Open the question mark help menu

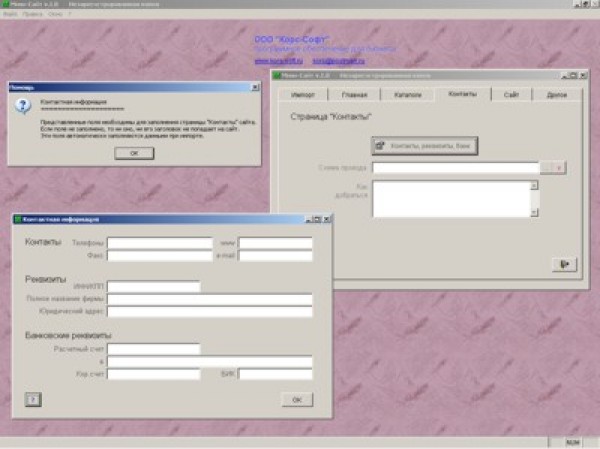[x=70, y=14]
